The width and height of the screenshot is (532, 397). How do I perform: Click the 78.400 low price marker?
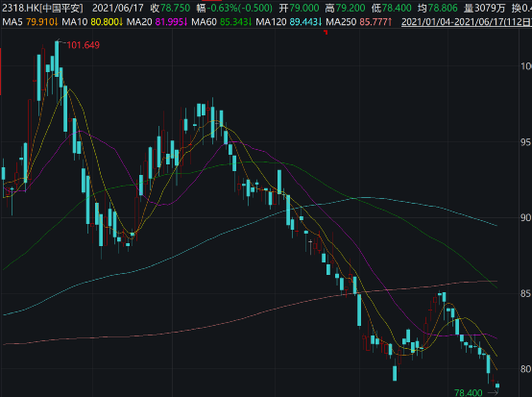coord(469,393)
